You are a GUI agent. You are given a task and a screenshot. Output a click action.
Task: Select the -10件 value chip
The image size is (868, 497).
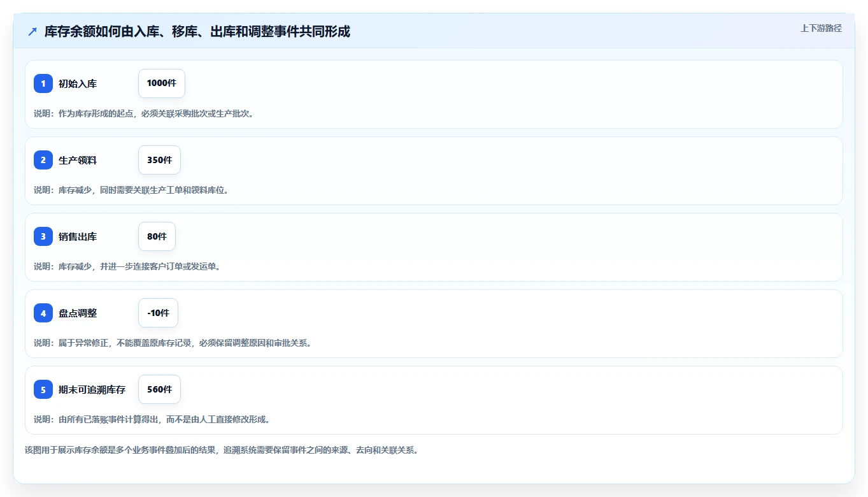(158, 313)
